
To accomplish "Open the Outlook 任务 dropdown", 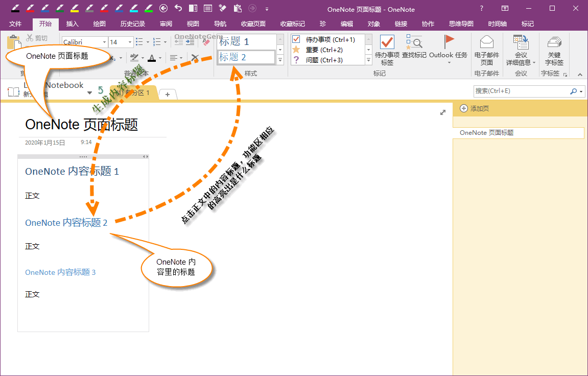I will (449, 62).
